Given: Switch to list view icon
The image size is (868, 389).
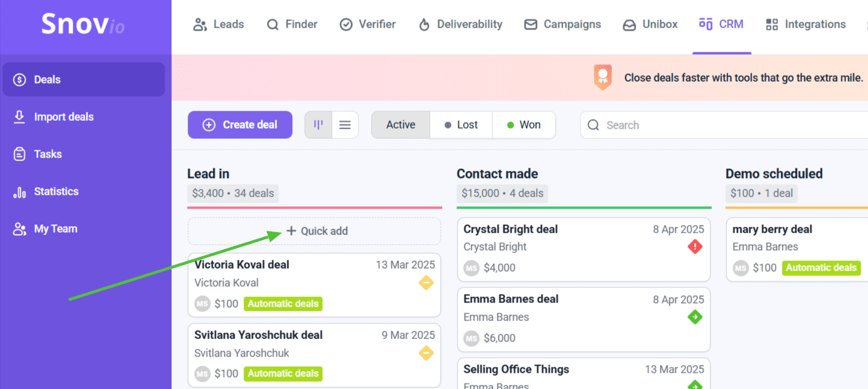Looking at the screenshot, I should pyautogui.click(x=345, y=125).
